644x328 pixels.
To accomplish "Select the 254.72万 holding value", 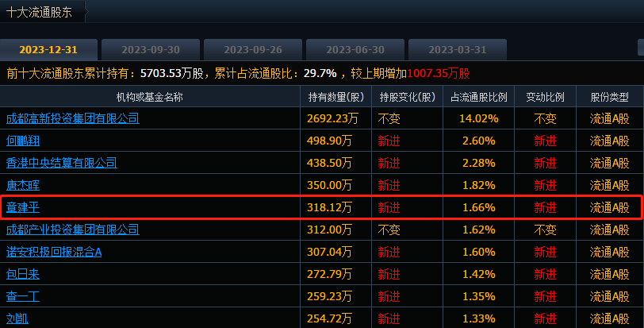I will pos(329,318).
